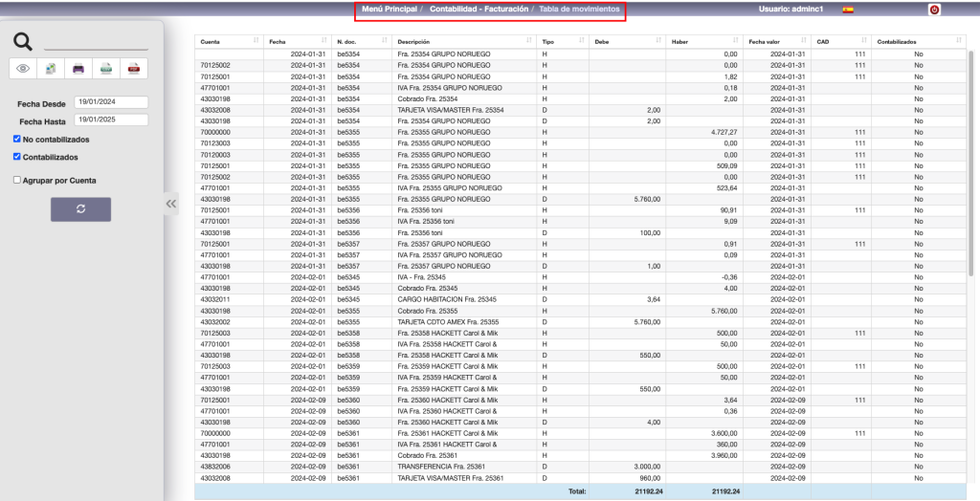Print the movements table
Viewport: 980px width, 501px height.
click(79, 68)
